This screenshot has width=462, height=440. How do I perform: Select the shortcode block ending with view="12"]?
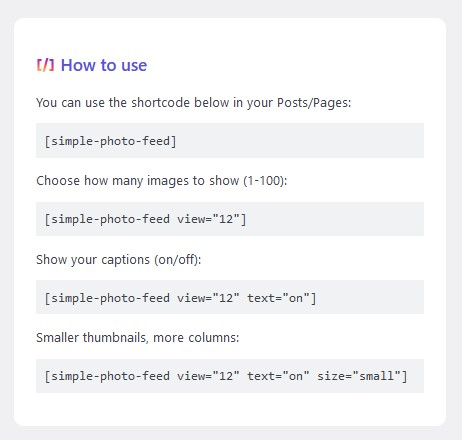click(230, 219)
